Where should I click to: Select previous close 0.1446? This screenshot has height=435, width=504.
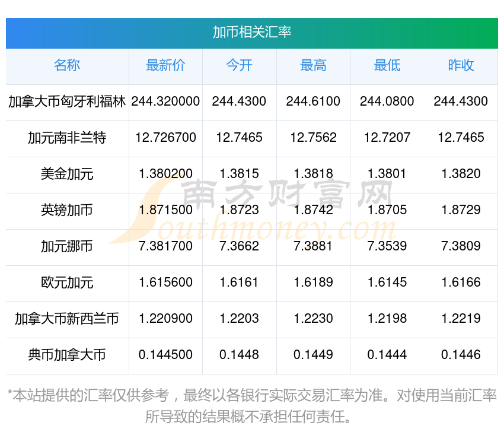[x=461, y=355]
